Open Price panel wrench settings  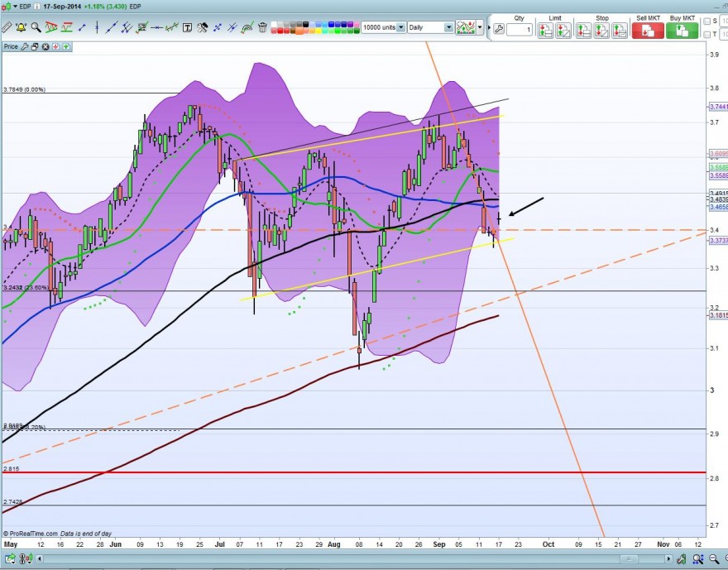click(x=24, y=47)
